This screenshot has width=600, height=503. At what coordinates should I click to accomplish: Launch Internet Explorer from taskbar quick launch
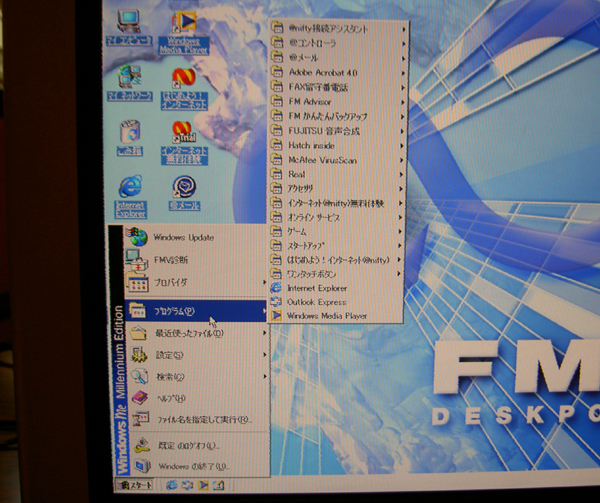point(172,485)
